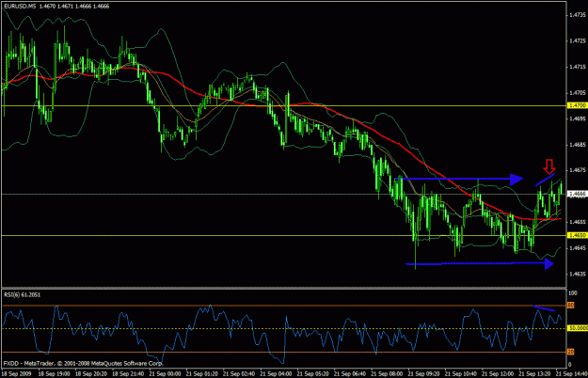This screenshot has height=378, width=588.
Task: Click the 18 Sep 19:00 time label
Action: click(54, 374)
